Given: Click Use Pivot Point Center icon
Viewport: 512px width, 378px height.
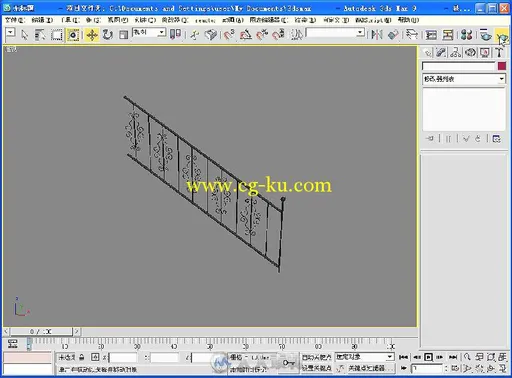Looking at the screenshot, I should (x=175, y=35).
